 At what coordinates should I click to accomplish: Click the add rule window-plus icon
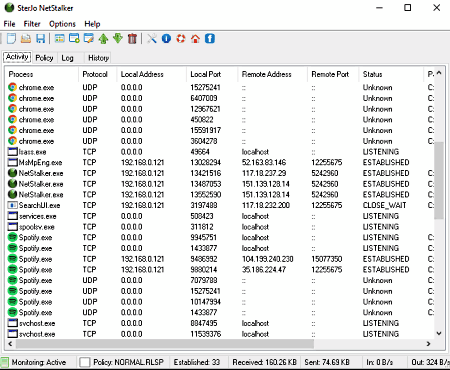[x=74, y=39]
